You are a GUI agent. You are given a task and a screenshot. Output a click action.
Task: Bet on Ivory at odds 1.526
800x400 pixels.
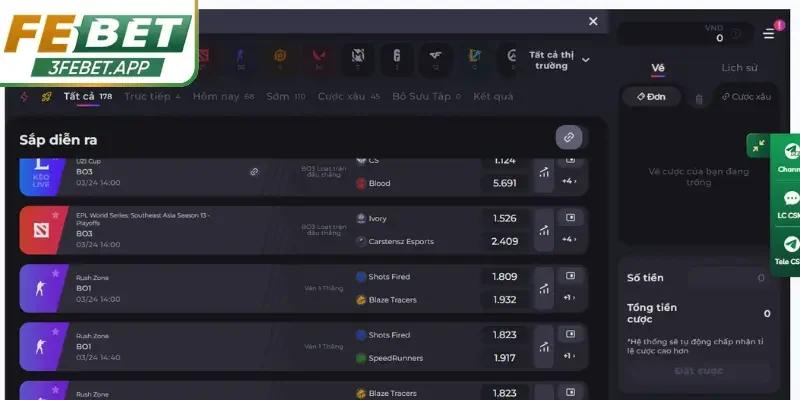[505, 218]
